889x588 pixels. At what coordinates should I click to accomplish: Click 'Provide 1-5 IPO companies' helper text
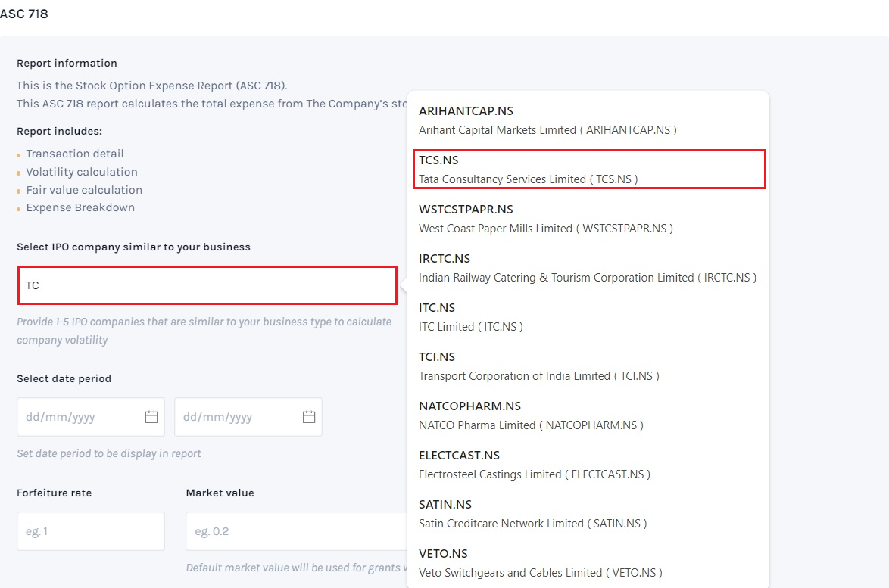point(204,331)
